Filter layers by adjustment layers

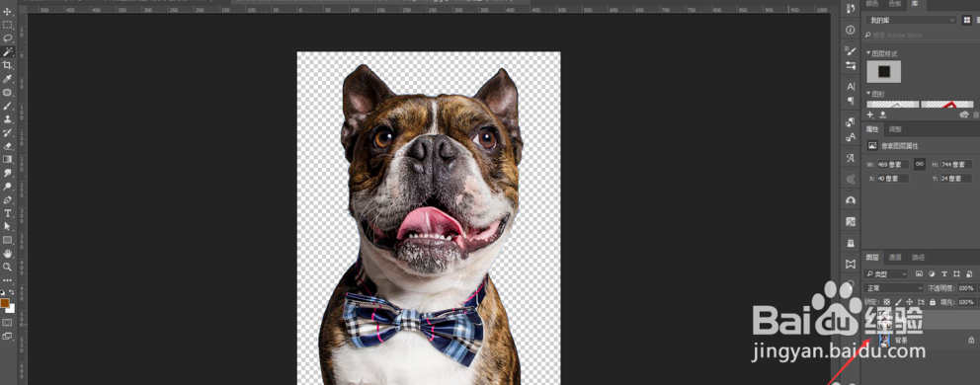point(932,273)
